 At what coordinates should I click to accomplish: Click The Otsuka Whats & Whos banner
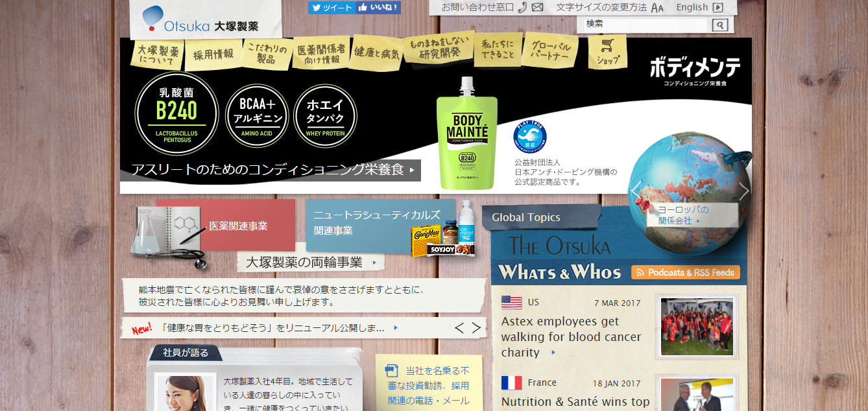560,257
